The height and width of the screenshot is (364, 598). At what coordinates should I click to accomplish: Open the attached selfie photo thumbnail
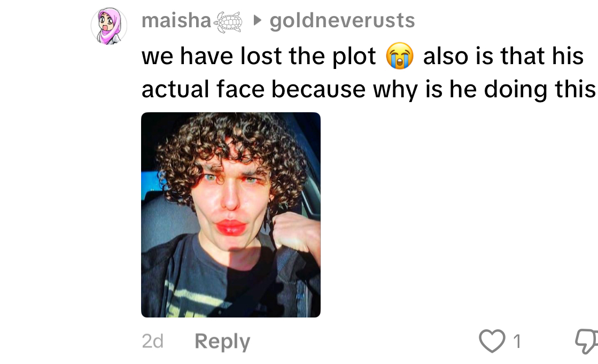click(231, 215)
